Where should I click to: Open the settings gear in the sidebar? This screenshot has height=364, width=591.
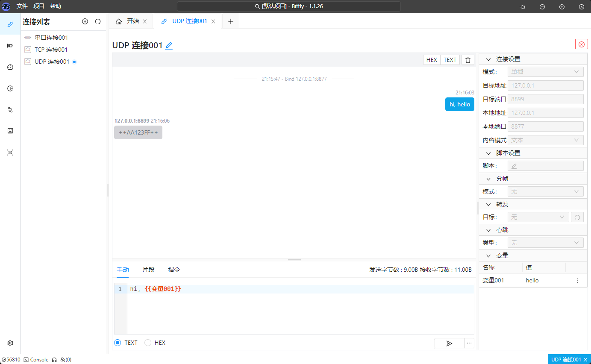[10, 343]
